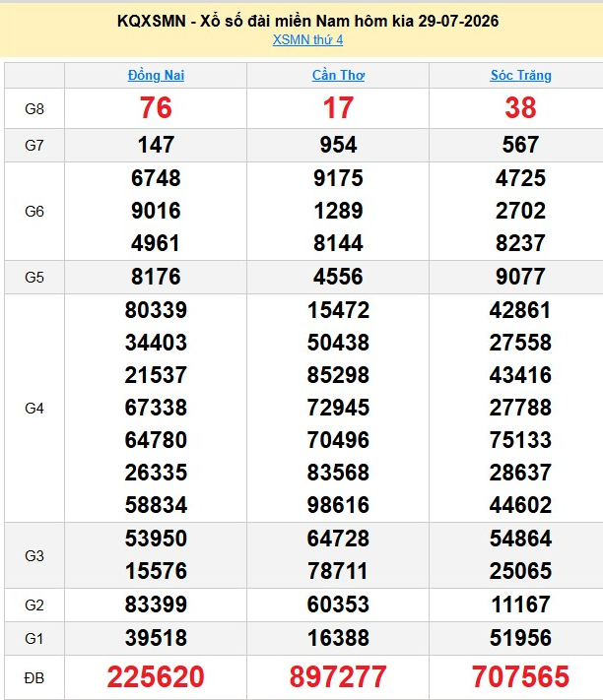The width and height of the screenshot is (603, 700).
Task: Select G4 number 34403
Action: (156, 343)
